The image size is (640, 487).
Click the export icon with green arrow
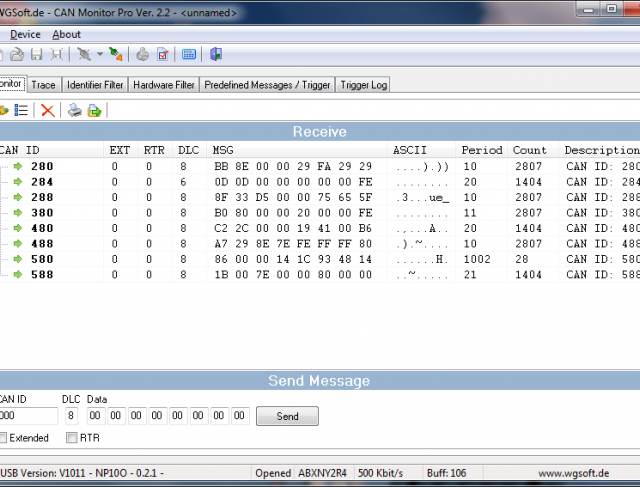click(x=94, y=110)
